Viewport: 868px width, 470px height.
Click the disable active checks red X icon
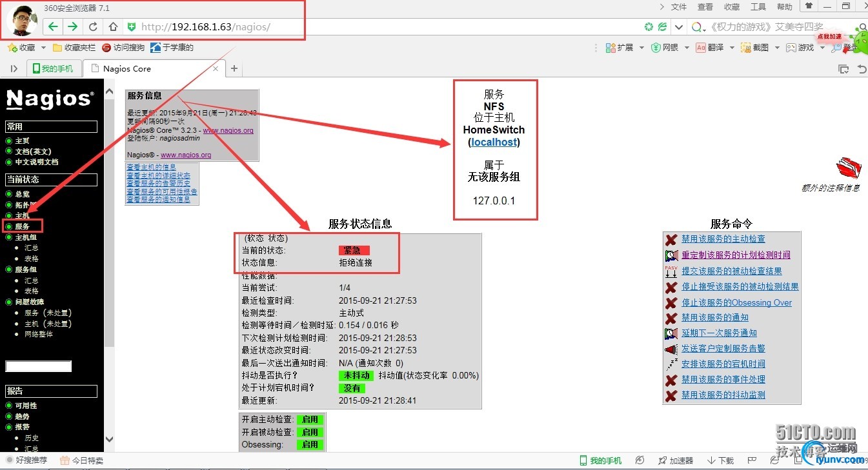(671, 240)
